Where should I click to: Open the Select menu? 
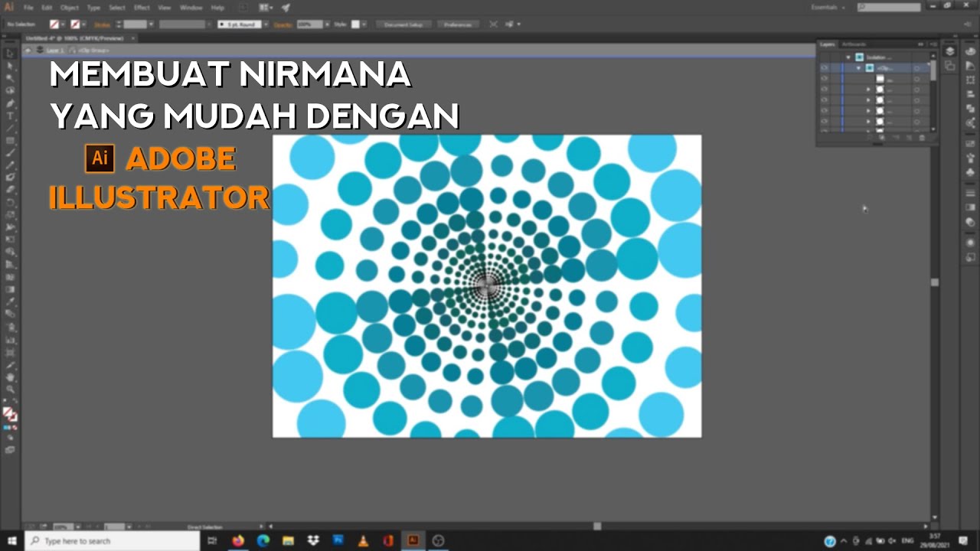[x=116, y=8]
